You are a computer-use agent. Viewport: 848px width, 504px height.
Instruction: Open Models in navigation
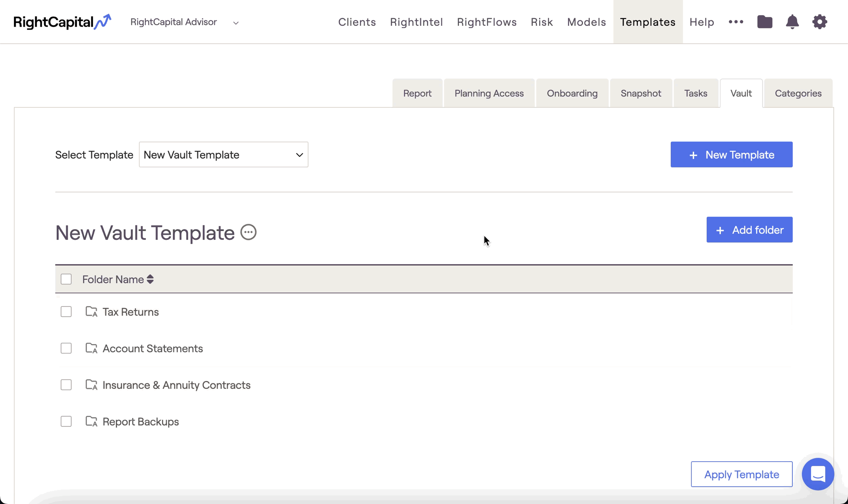coord(586,22)
